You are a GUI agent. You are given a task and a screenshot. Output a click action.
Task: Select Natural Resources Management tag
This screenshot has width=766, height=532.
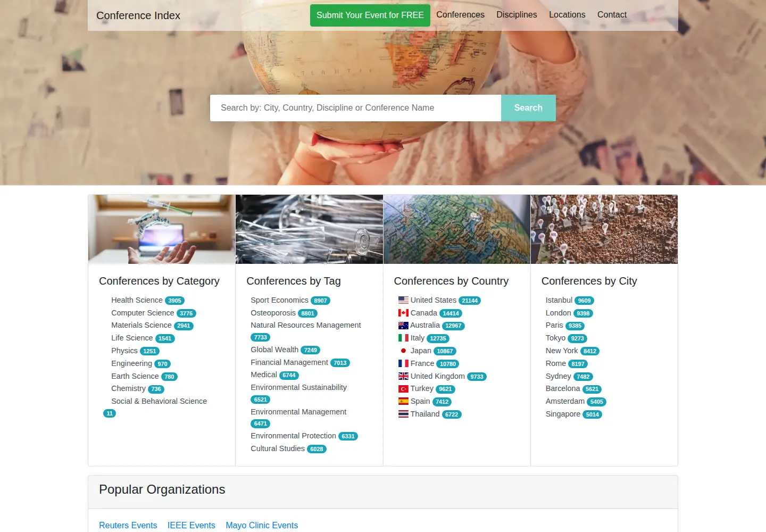pos(306,325)
